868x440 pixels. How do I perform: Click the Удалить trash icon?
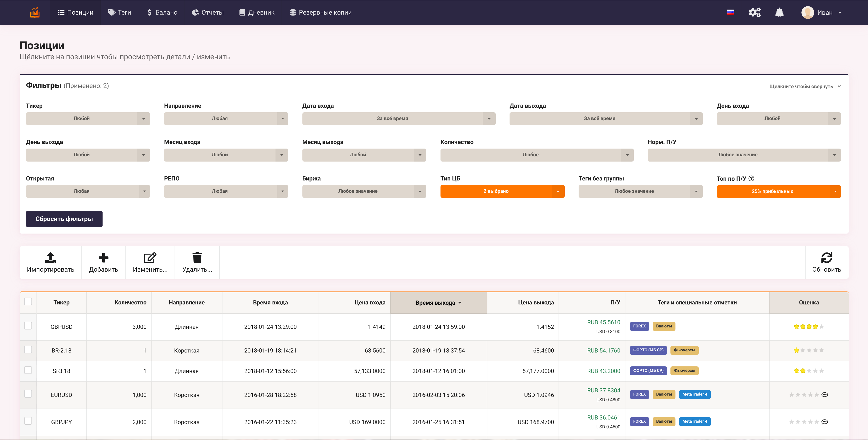pyautogui.click(x=197, y=258)
